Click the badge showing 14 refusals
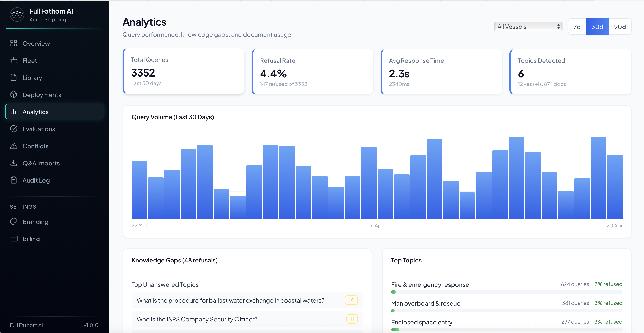644x333 pixels. [x=351, y=300]
